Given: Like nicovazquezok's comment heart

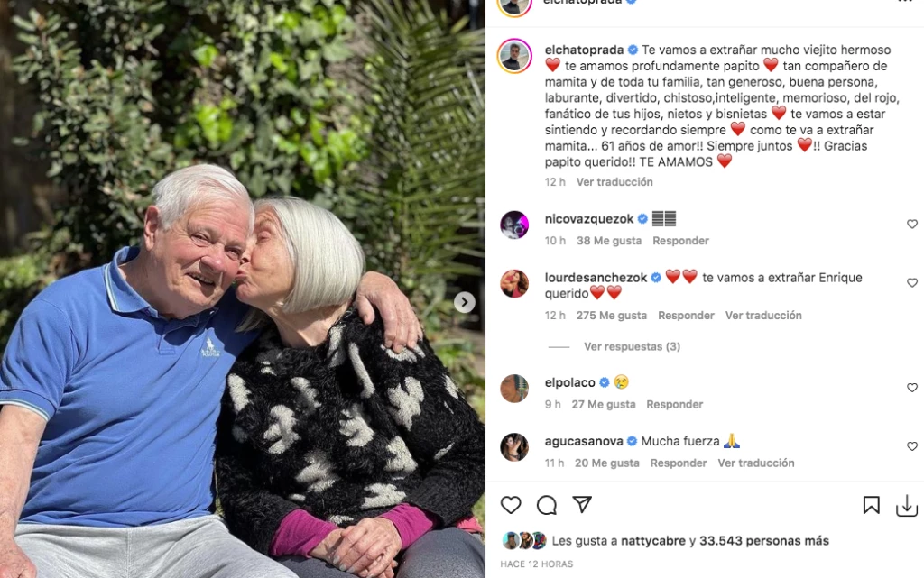Looking at the screenshot, I should pyautogui.click(x=911, y=225).
